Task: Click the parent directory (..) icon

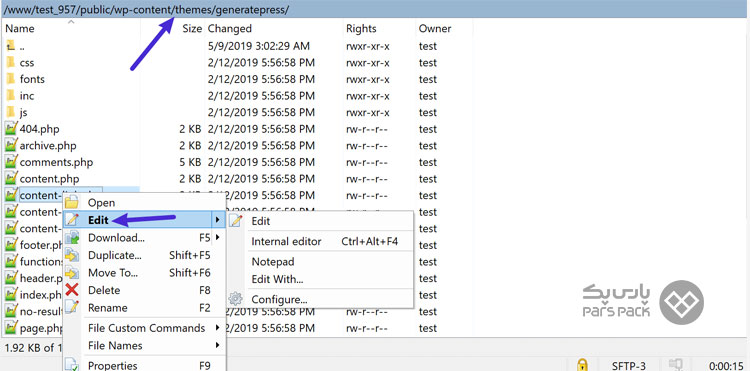Action: 11,46
